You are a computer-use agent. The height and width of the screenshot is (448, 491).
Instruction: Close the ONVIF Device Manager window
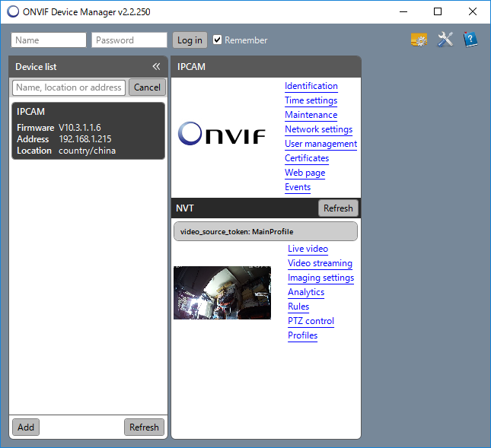tap(473, 11)
